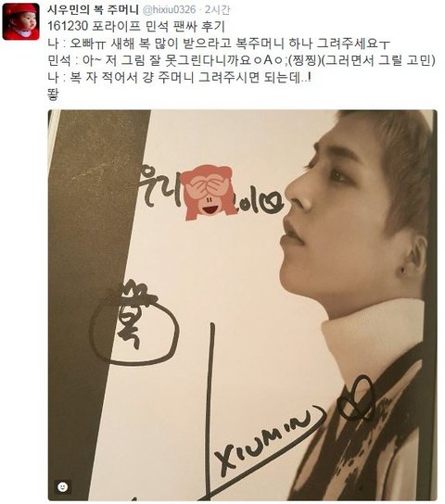Click the line 나 : 복 자 적어서
Viewport: 445px width, 504px height.
(180, 78)
